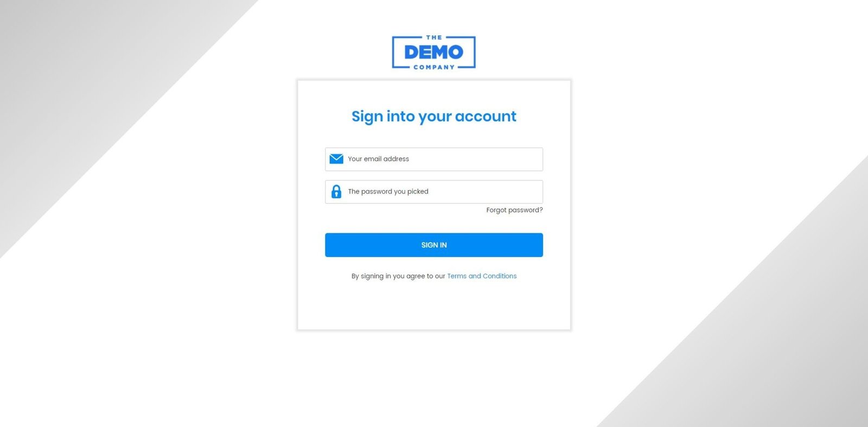Click The Demo Company logo
Viewport: 868px width, 427px height.
tap(434, 53)
